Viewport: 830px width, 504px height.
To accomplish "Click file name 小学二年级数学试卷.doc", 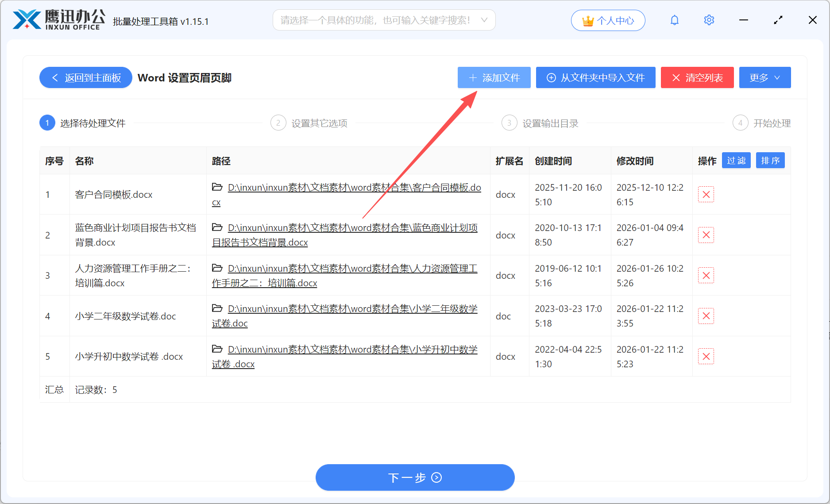I will 125,316.
